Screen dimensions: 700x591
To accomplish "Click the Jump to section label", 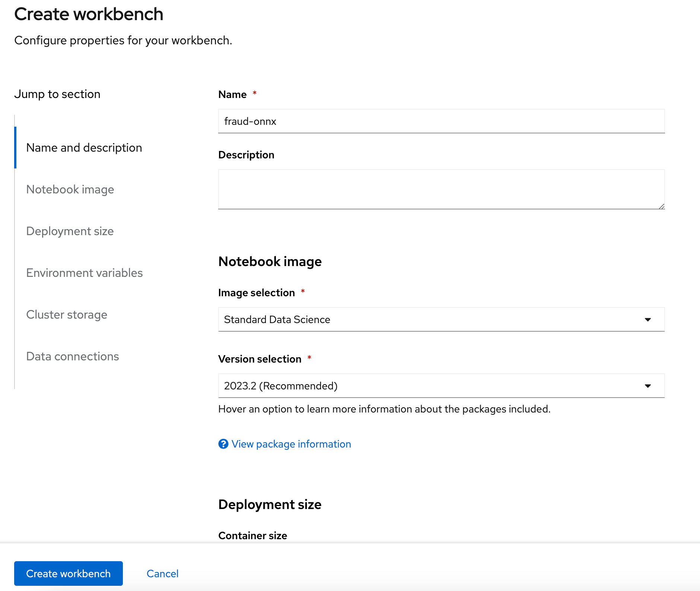I will (57, 94).
